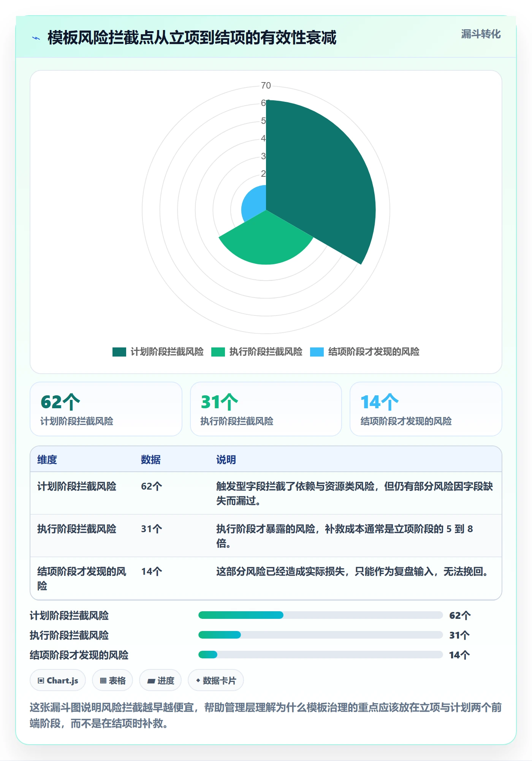Click the 进度 tag
Viewport: 532px width, 761px height.
click(160, 680)
